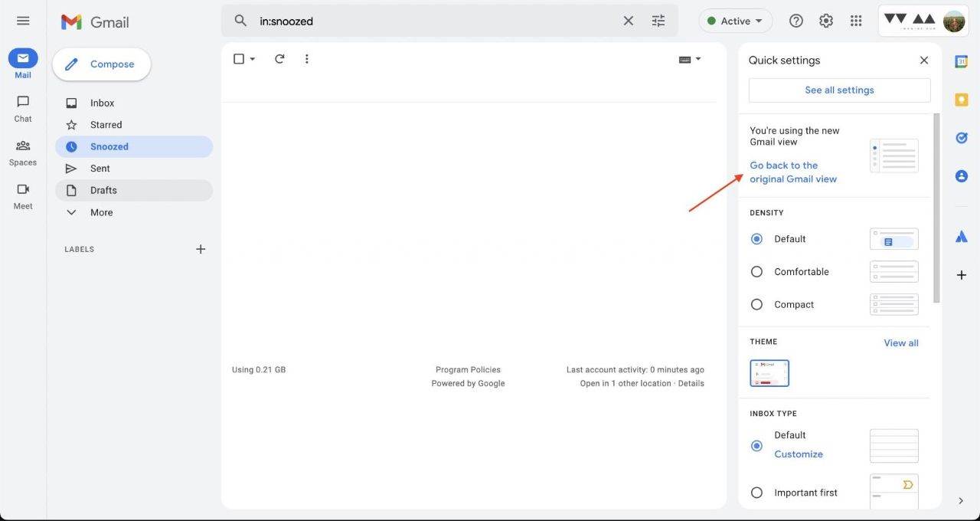Go to the Snoozed folder
980x521 pixels.
109,146
